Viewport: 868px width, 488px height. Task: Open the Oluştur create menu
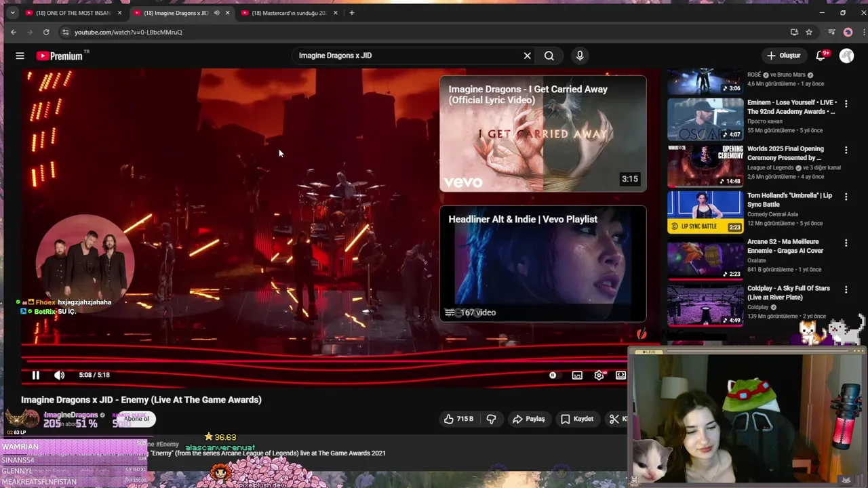click(784, 56)
